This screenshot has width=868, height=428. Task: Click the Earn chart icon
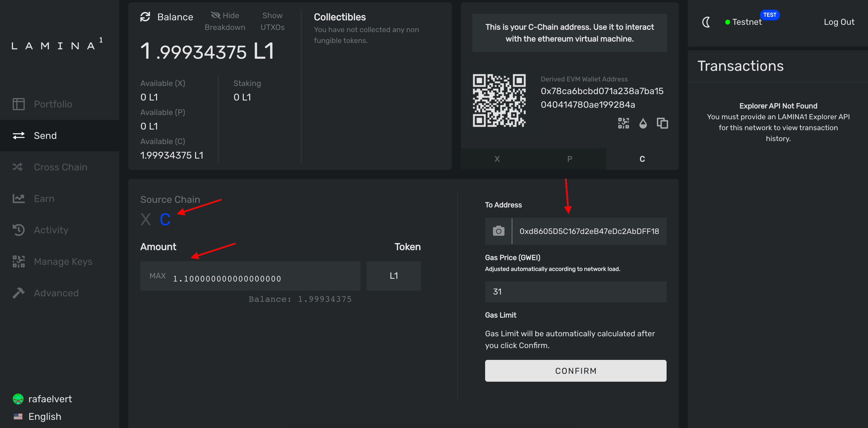18,198
